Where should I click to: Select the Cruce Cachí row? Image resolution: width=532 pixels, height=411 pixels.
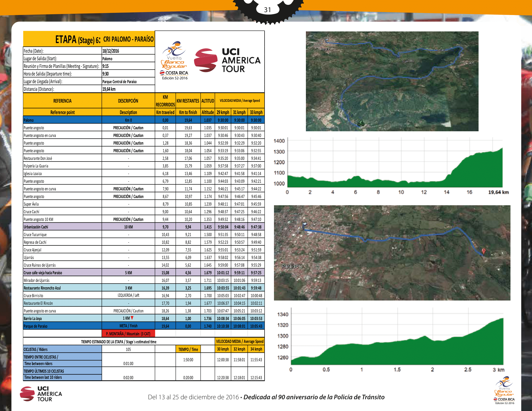(x=144, y=212)
